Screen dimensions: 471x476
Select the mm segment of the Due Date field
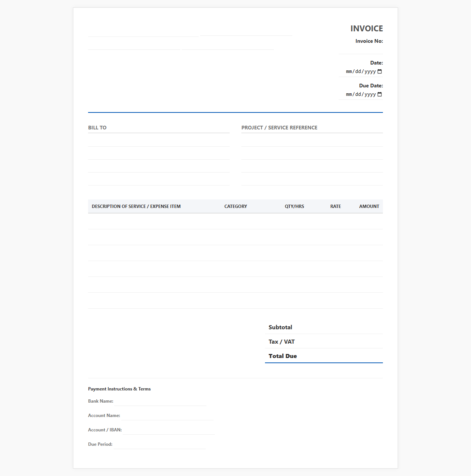point(349,94)
